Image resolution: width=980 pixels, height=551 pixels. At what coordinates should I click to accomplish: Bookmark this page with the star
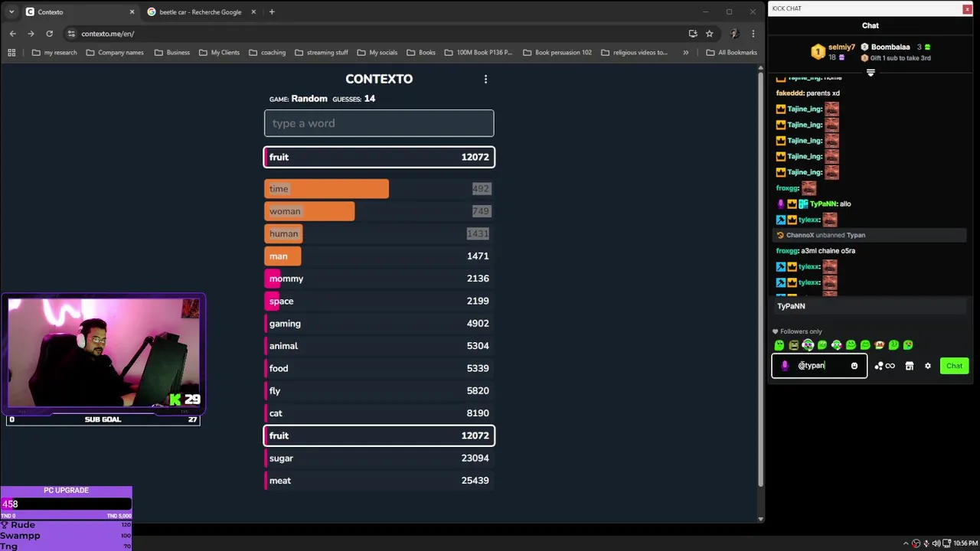709,34
